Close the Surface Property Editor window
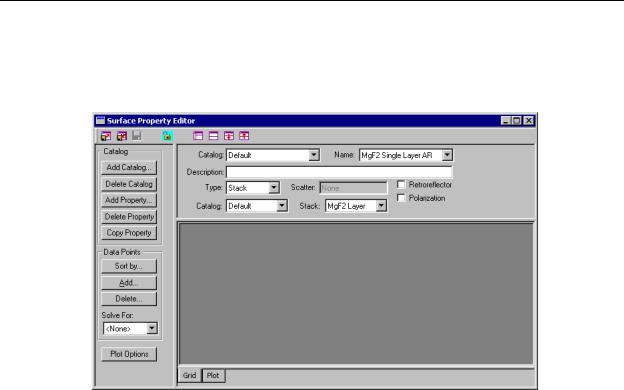This screenshot has height=390, width=624. coord(528,121)
